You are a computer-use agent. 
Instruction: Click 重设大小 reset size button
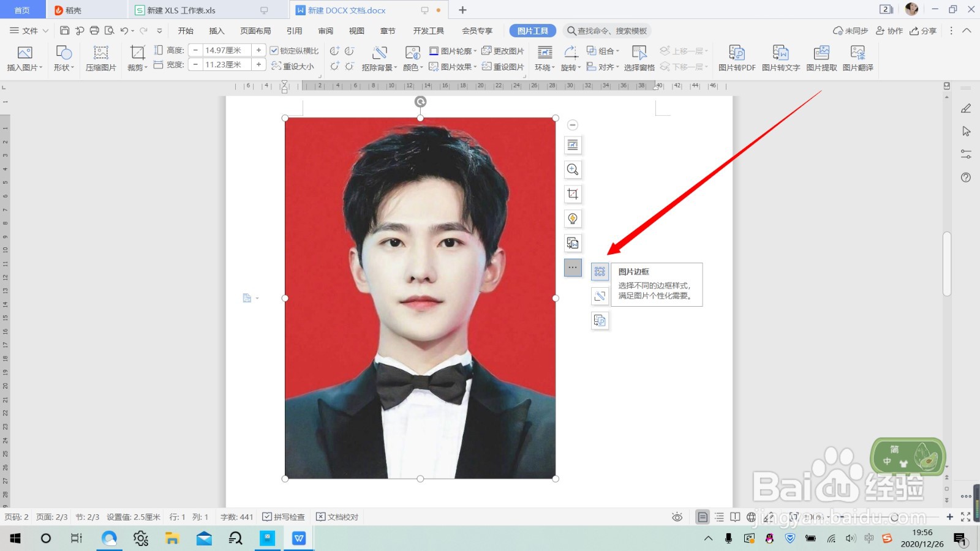[x=293, y=66]
